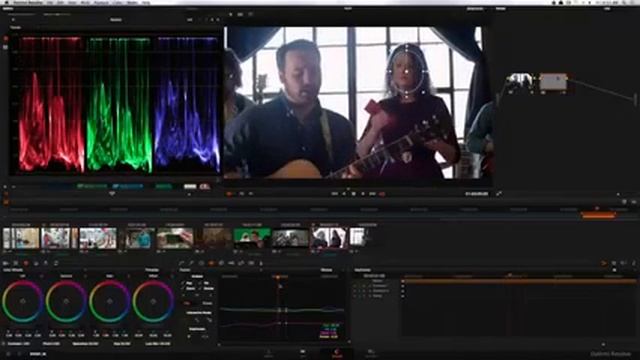Switch tracker to Clip mode
Screen dimensions: 640x360
(x=187, y=303)
